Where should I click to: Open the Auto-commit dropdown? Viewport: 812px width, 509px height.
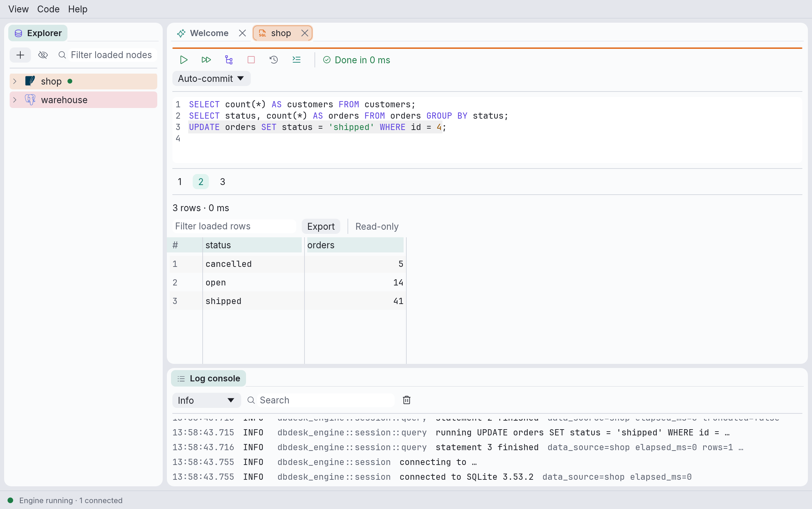211,79
